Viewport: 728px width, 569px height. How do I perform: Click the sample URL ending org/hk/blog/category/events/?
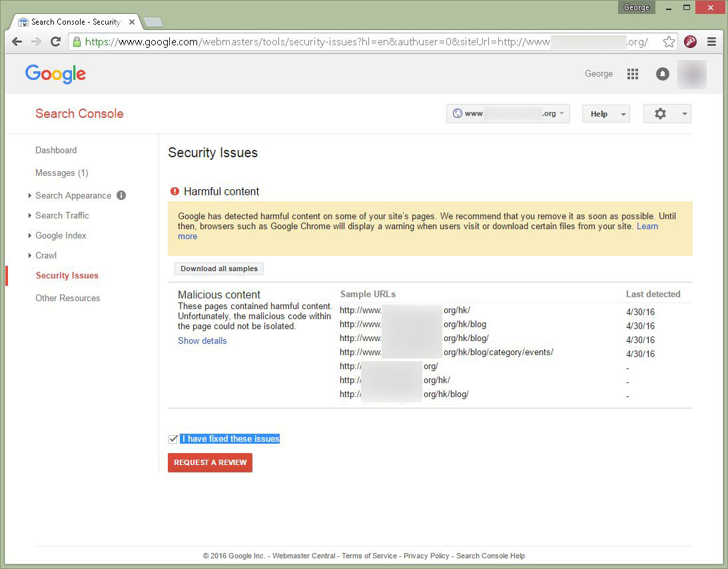pyautogui.click(x=446, y=352)
